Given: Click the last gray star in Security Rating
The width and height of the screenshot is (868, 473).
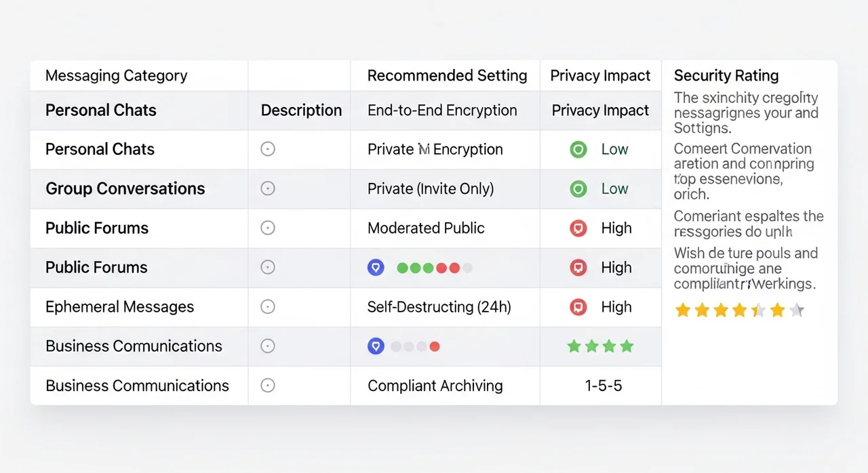Looking at the screenshot, I should click(797, 310).
